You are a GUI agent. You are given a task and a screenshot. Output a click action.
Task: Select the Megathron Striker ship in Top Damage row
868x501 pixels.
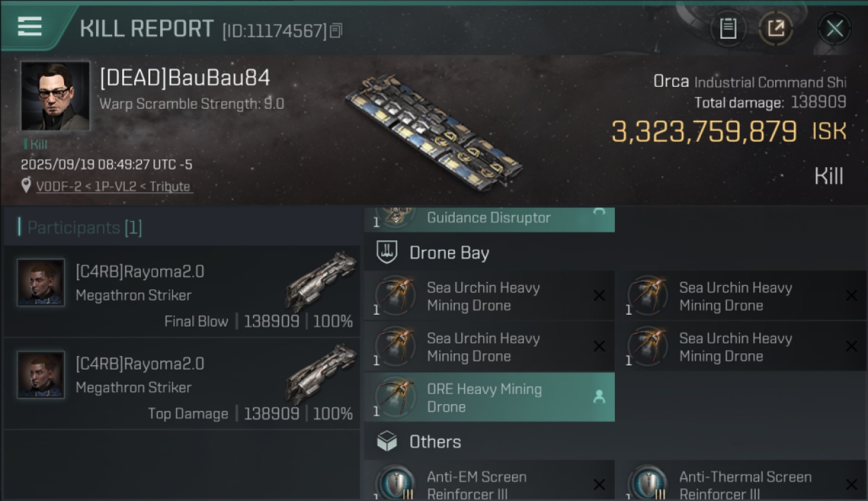point(322,374)
